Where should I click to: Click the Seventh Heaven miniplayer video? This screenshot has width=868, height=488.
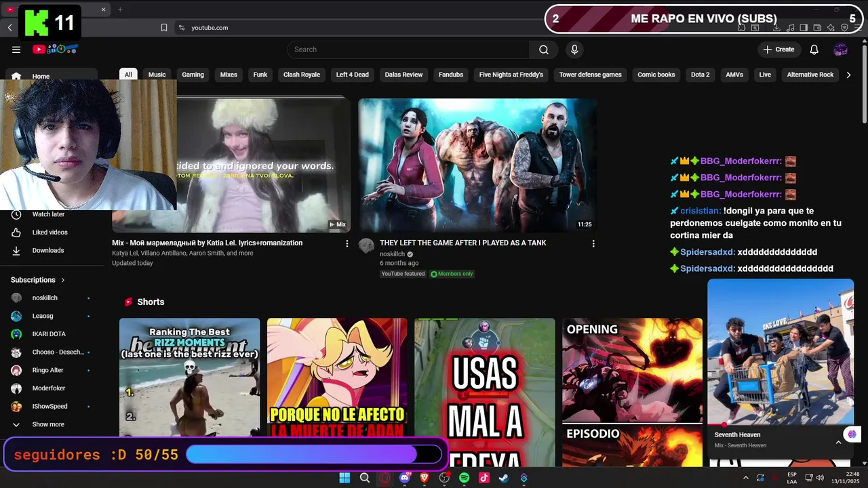pyautogui.click(x=781, y=352)
